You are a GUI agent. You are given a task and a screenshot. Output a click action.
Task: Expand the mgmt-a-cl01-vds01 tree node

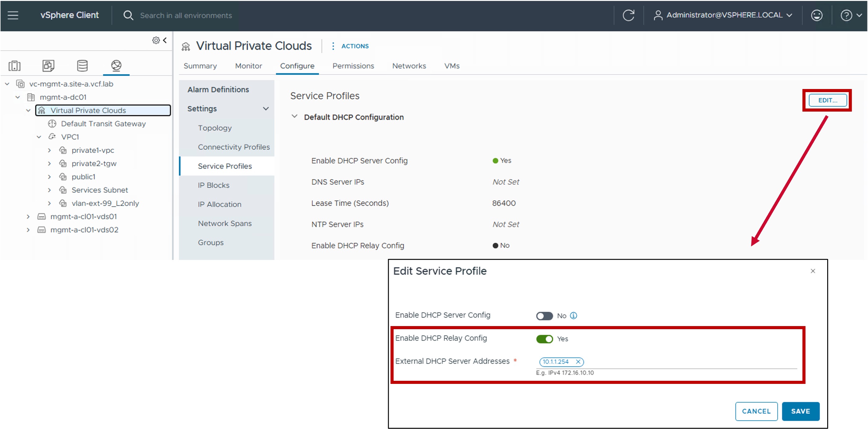coord(28,217)
